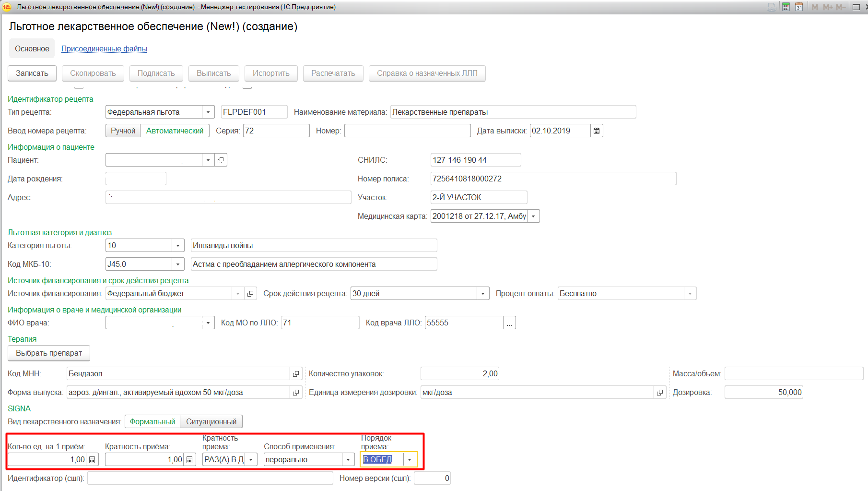The image size is (868, 491).
Task: Open the Код МНН Бендазол record icon
Action: coord(296,373)
